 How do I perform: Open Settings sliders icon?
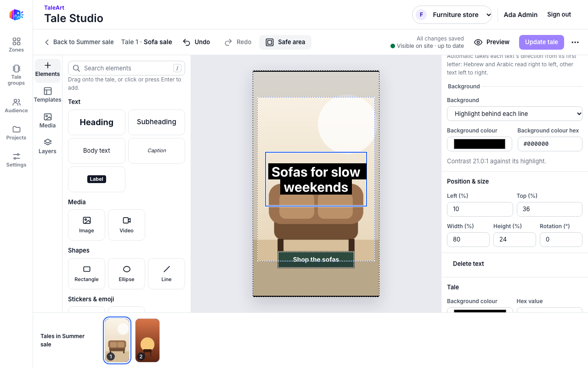tap(16, 160)
